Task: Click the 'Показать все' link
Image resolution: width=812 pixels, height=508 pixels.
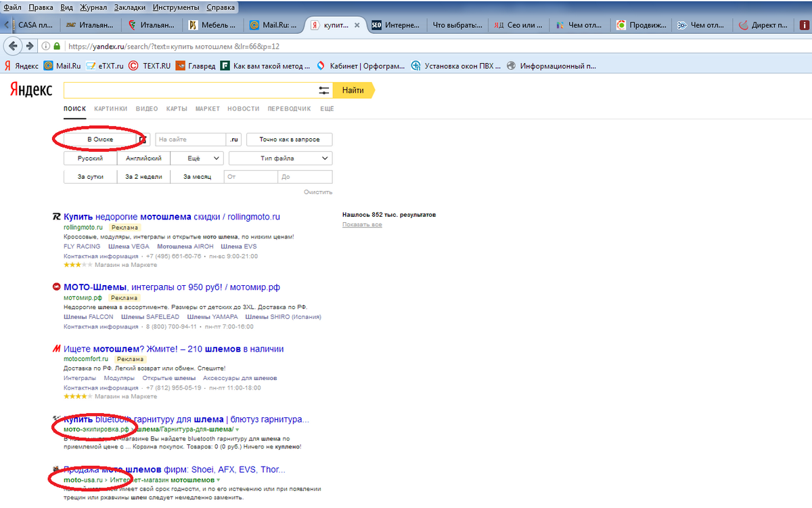Action: pyautogui.click(x=362, y=224)
